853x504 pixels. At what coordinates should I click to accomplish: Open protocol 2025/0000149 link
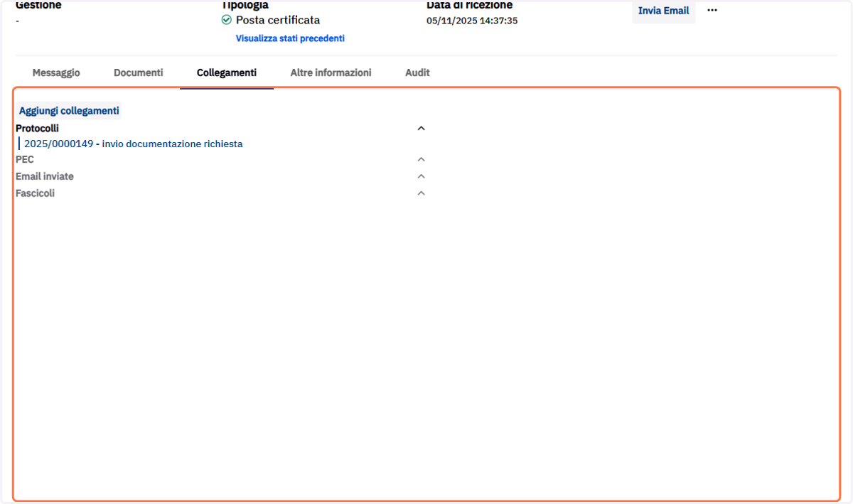pos(134,144)
